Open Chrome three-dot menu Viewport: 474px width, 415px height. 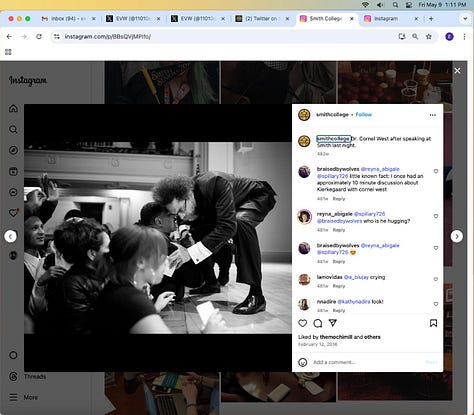[x=464, y=36]
